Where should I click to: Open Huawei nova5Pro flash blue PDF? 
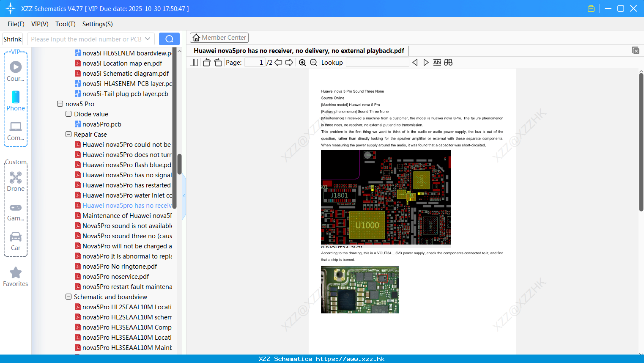[127, 165]
